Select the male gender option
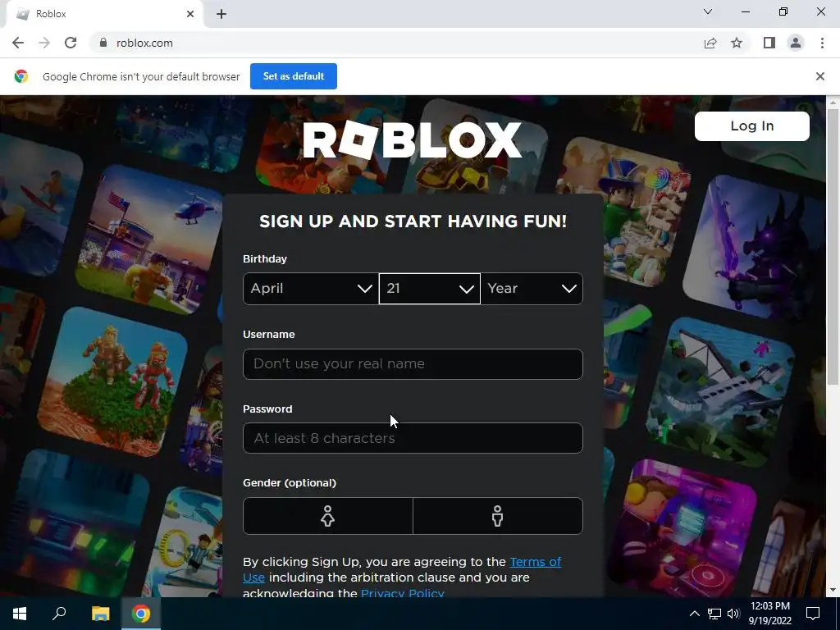Image resolution: width=840 pixels, height=630 pixels. [x=498, y=516]
